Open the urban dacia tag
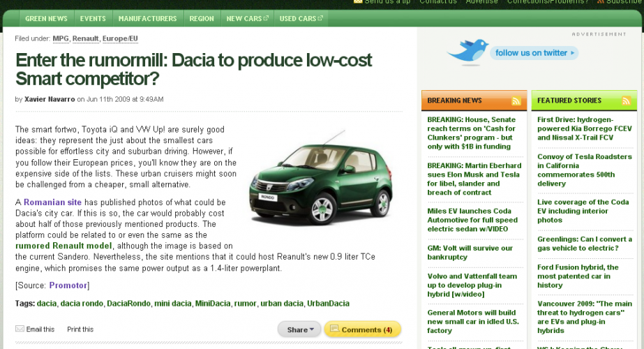This screenshot has width=644, height=349. pos(282,304)
